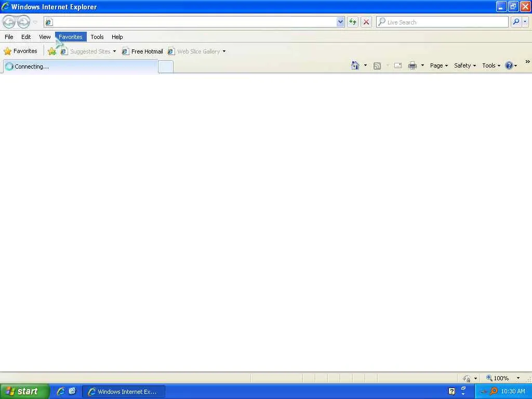
Task: Click Add to Favorites Bar icon
Action: [x=52, y=51]
